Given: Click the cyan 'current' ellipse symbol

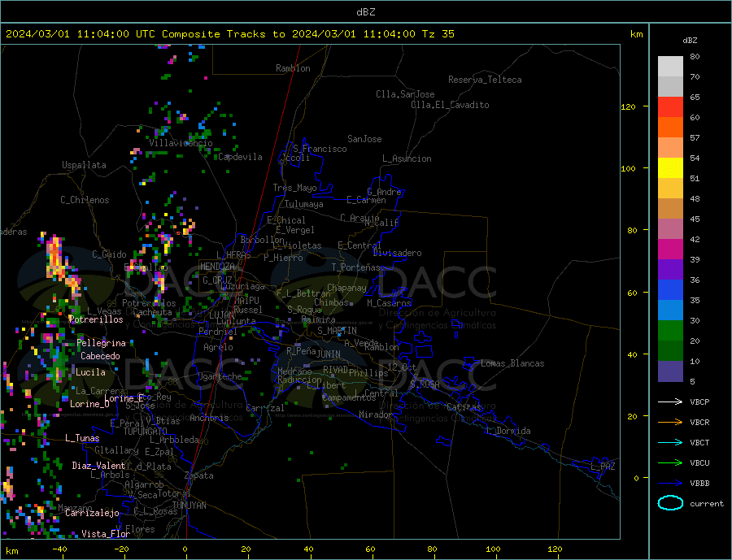Looking at the screenshot, I should coord(670,503).
